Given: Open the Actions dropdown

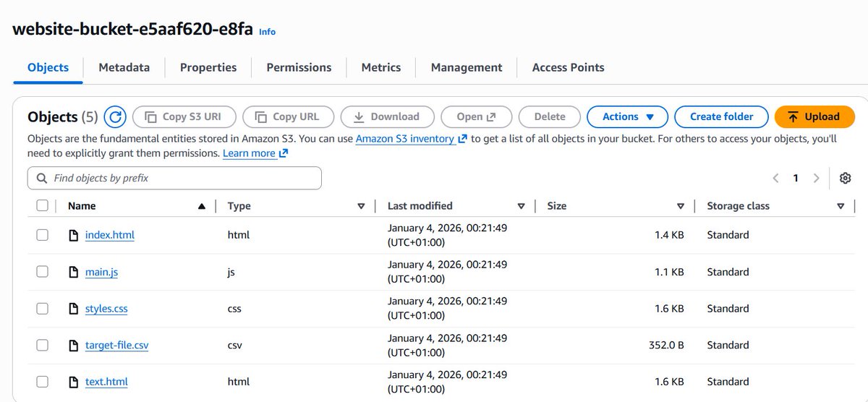Looking at the screenshot, I should pyautogui.click(x=628, y=116).
